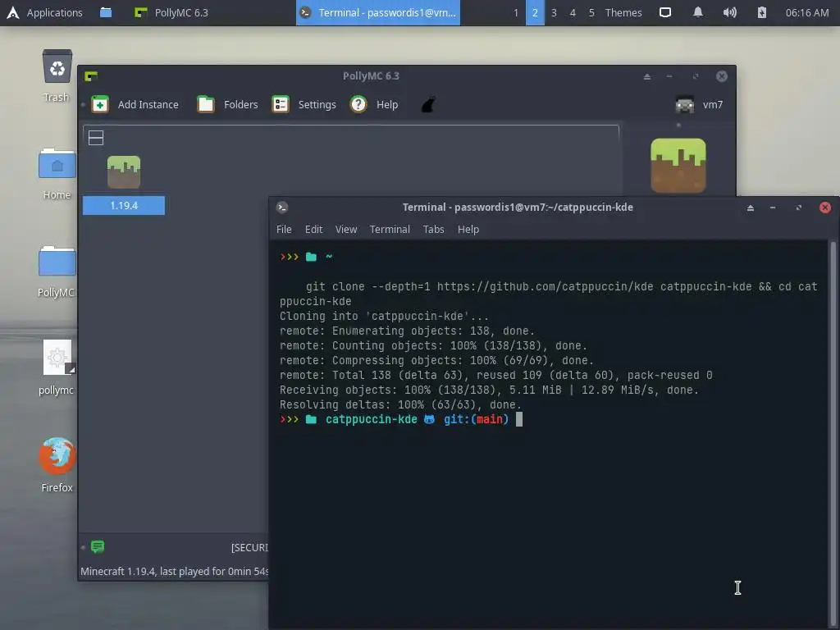The image size is (840, 630).
Task: Click the large grass block instance icon
Action: coord(678,166)
